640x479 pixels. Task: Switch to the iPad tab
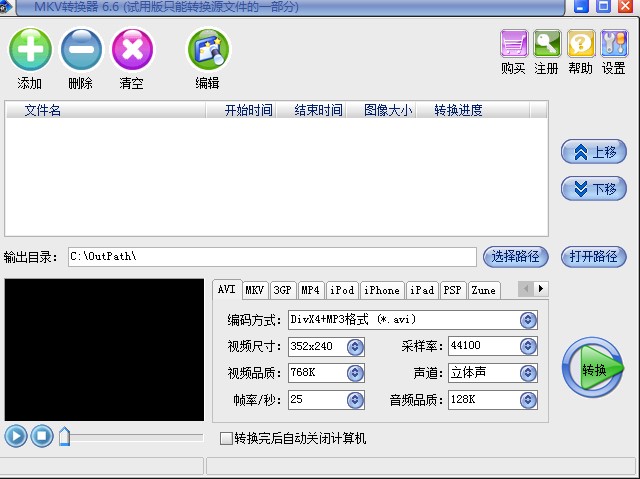point(422,291)
